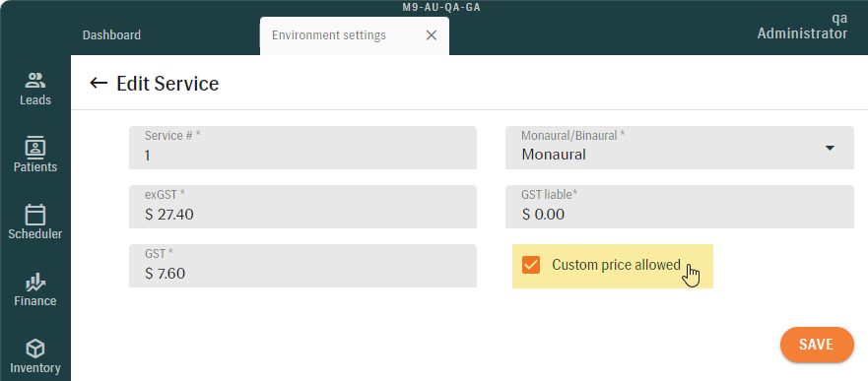868x381 pixels.
Task: Open the Patients sidebar icon
Action: [x=35, y=148]
